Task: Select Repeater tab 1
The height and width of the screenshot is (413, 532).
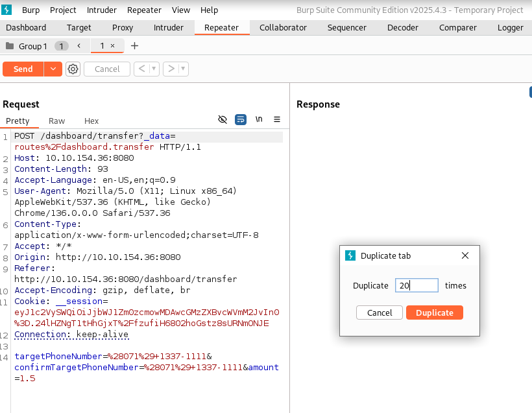Action: tap(102, 45)
